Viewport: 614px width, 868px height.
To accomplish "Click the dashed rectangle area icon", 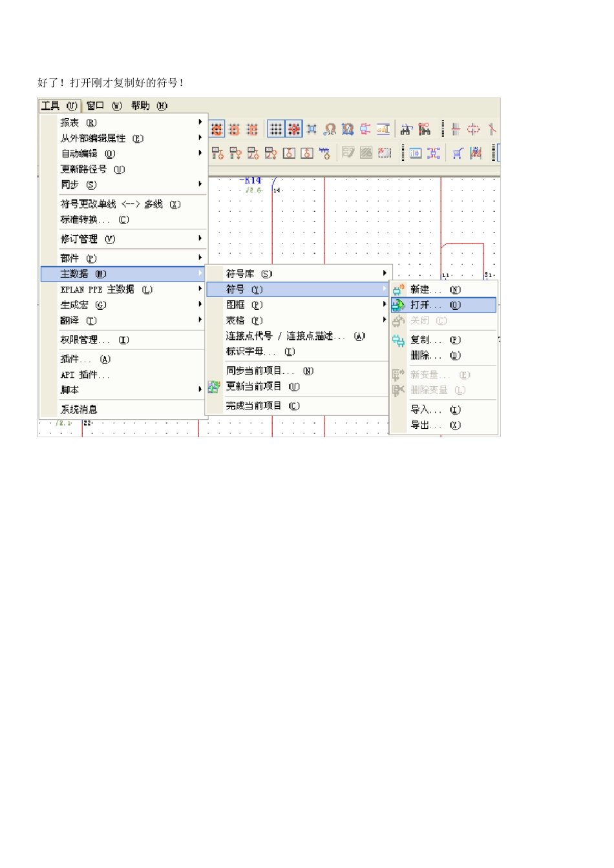I will (x=385, y=153).
